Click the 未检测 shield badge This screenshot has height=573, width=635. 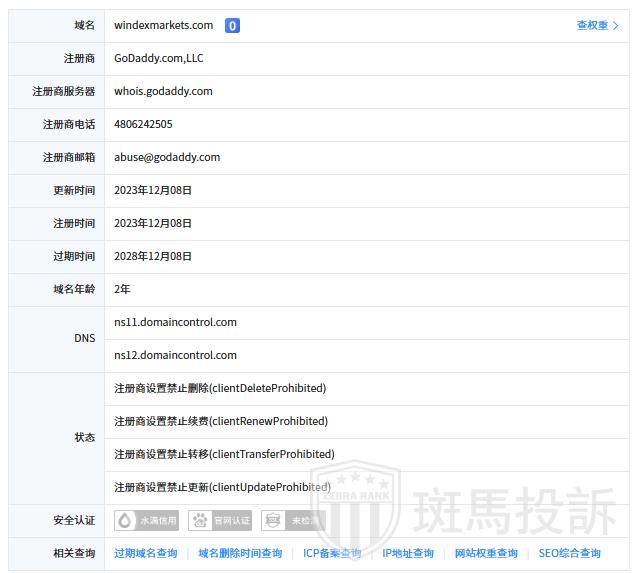point(292,520)
